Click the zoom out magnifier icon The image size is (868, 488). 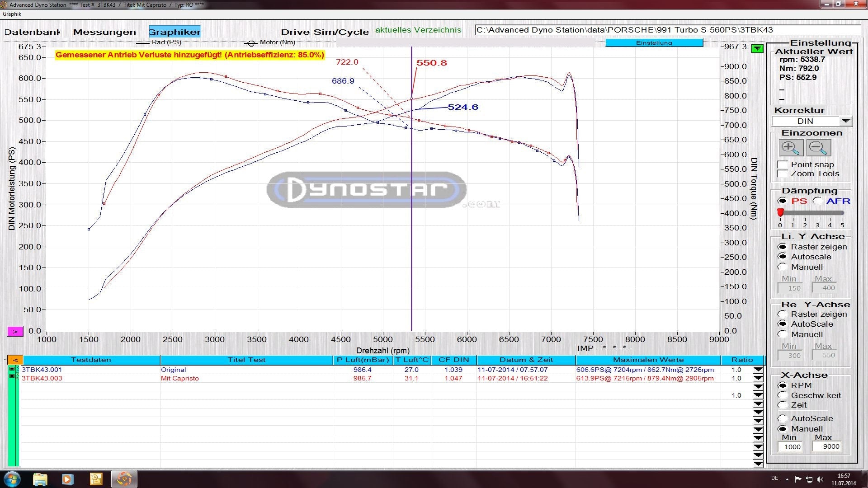click(818, 148)
